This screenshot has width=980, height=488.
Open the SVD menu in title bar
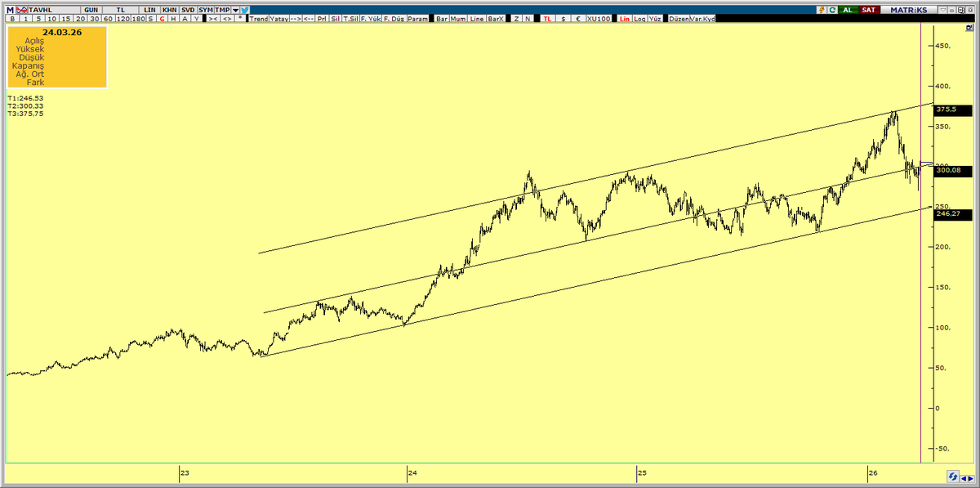188,10
